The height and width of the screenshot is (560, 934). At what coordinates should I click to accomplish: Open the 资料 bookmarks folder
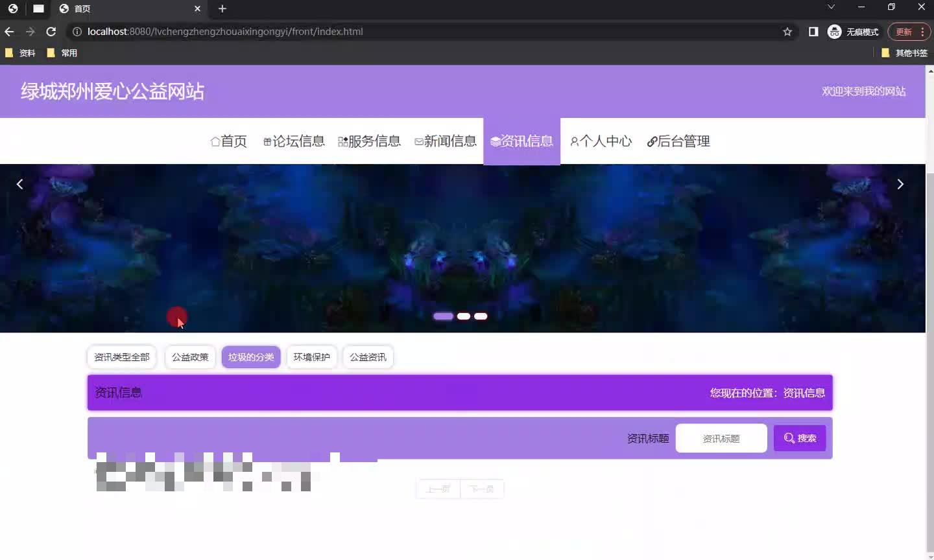[x=19, y=53]
